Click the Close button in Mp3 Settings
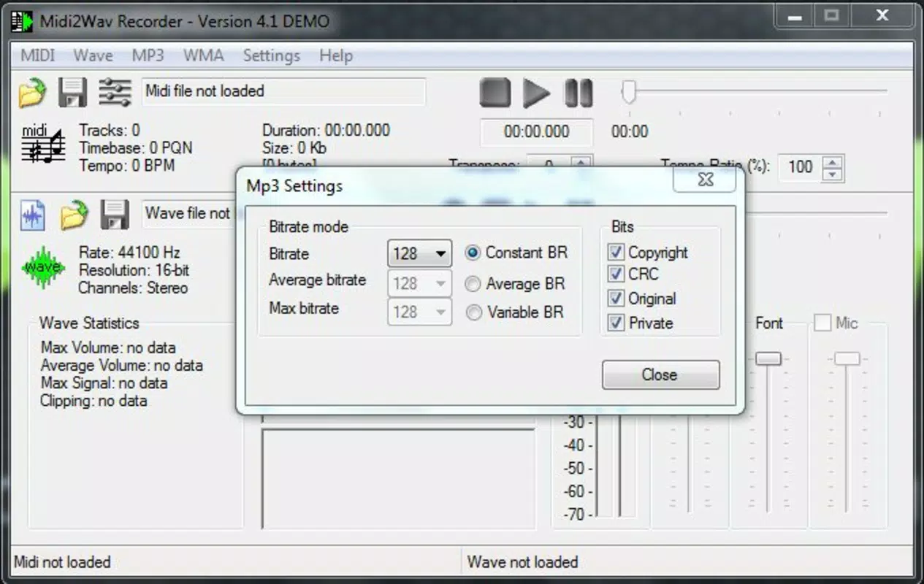 pos(661,374)
